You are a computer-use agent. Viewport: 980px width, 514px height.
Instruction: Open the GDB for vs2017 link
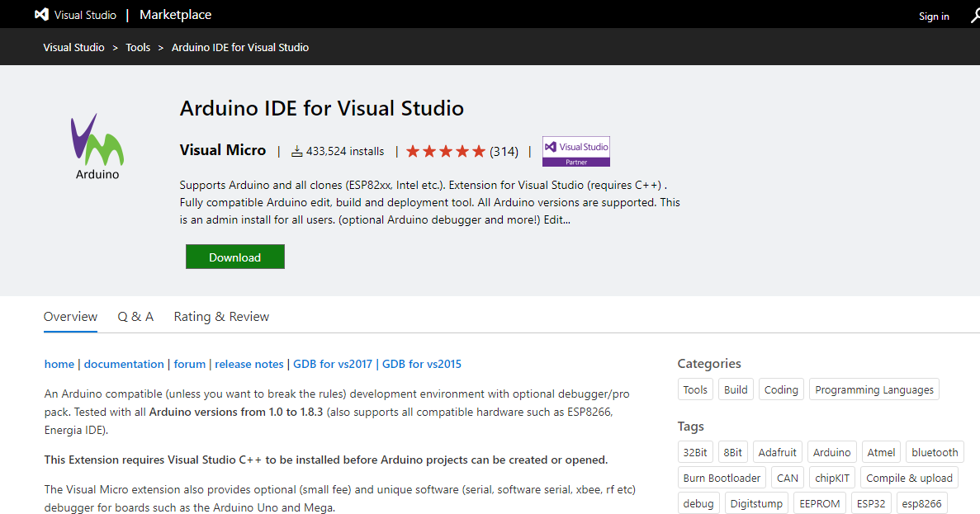tap(333, 364)
